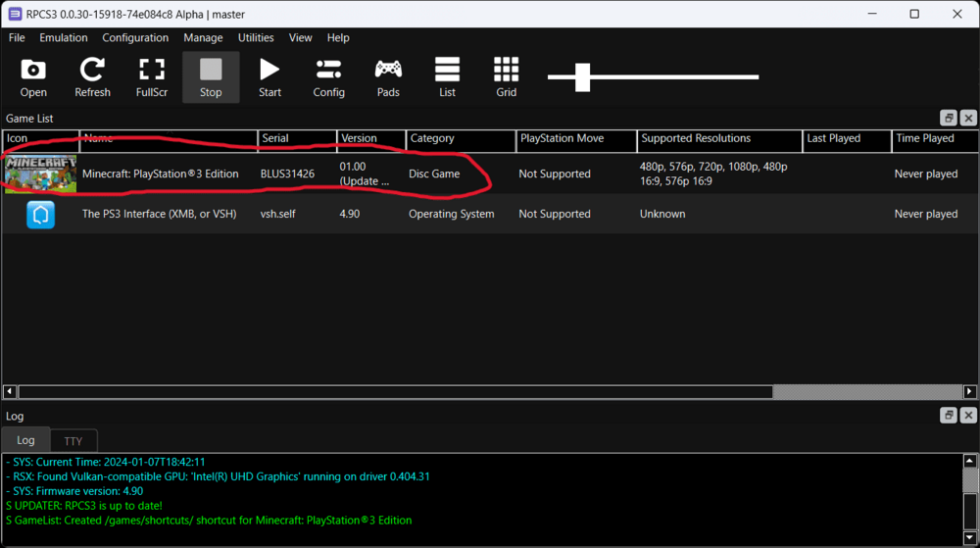Open the Pads controller settings
Screen dimensions: 980x548
click(388, 77)
